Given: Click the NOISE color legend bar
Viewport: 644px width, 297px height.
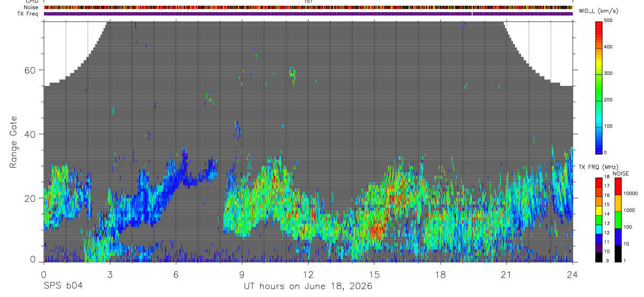Looking at the screenshot, I should 618,219.
